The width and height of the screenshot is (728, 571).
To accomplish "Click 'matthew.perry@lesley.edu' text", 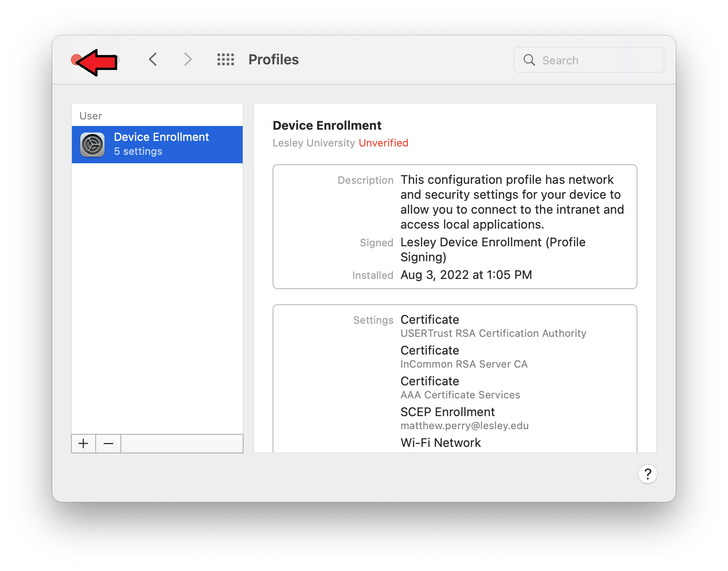I will 464,425.
